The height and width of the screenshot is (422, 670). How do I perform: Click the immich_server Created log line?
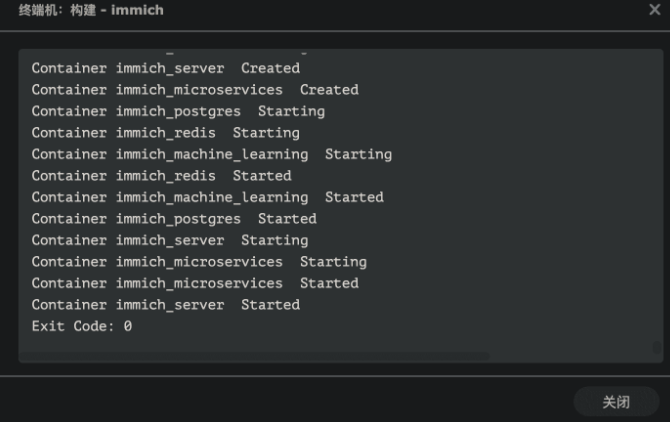pyautogui.click(x=165, y=68)
